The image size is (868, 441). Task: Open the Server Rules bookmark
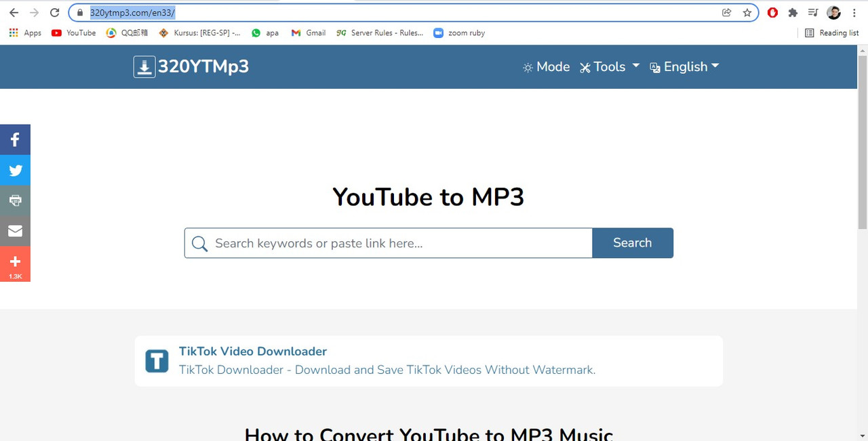(x=380, y=33)
